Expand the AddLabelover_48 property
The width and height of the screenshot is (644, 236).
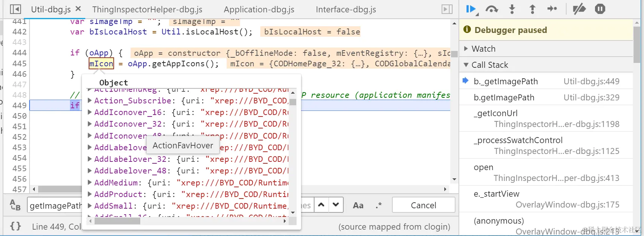click(90, 170)
